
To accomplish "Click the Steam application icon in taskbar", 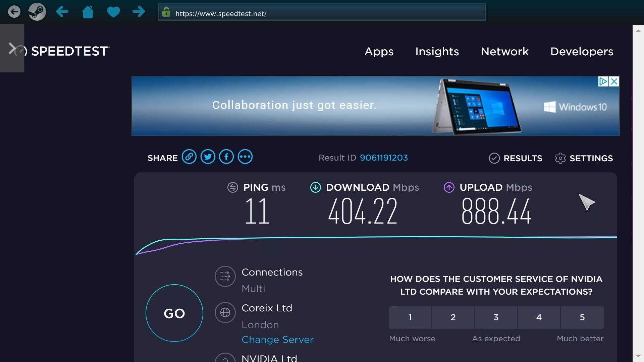I will (x=37, y=11).
